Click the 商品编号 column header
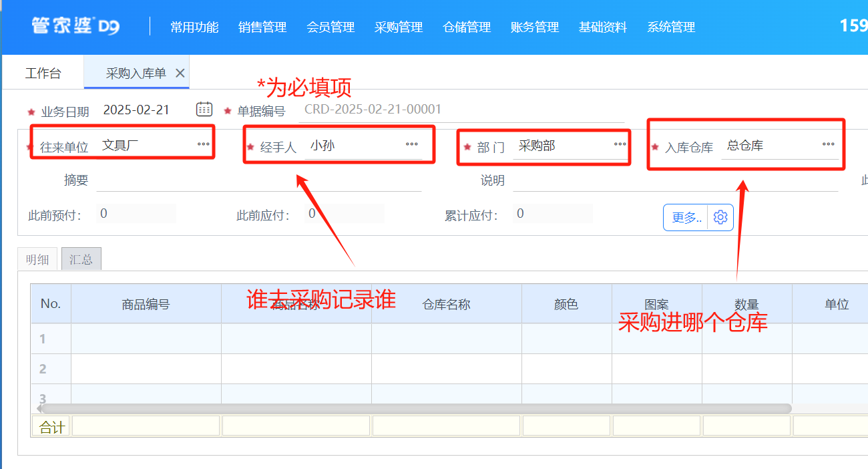The height and width of the screenshot is (469, 868). (x=146, y=304)
